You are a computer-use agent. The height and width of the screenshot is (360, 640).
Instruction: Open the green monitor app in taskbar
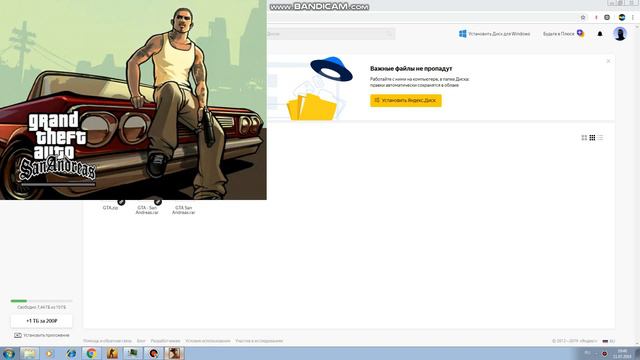[133, 353]
